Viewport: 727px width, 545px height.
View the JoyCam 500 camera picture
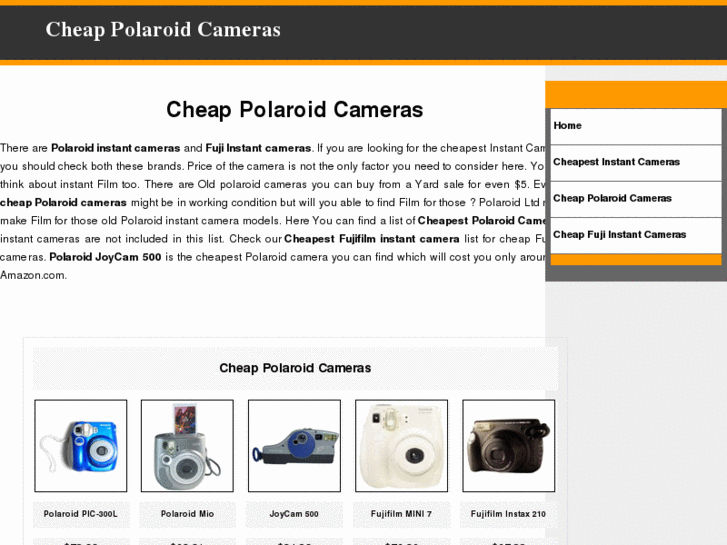point(294,446)
